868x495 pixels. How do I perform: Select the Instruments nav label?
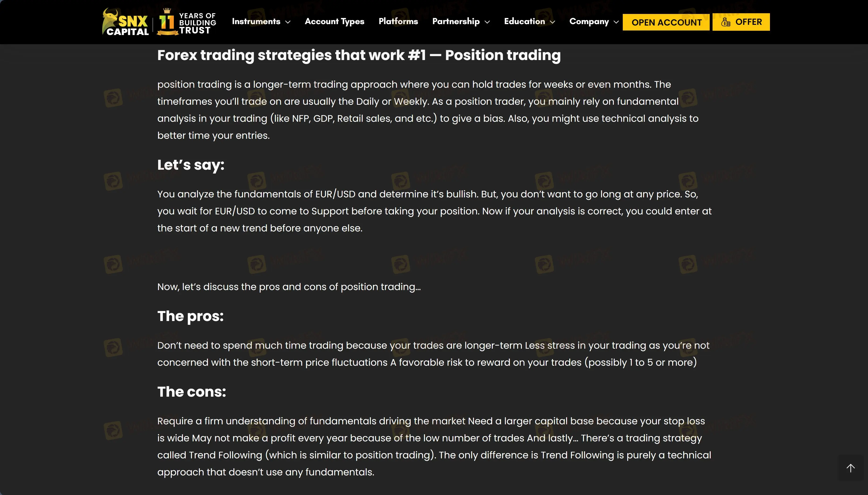256,22
